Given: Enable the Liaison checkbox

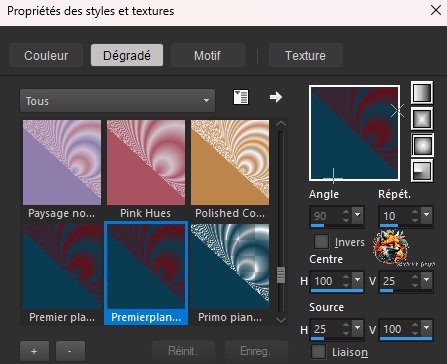Looking at the screenshot, I should click(x=318, y=352).
